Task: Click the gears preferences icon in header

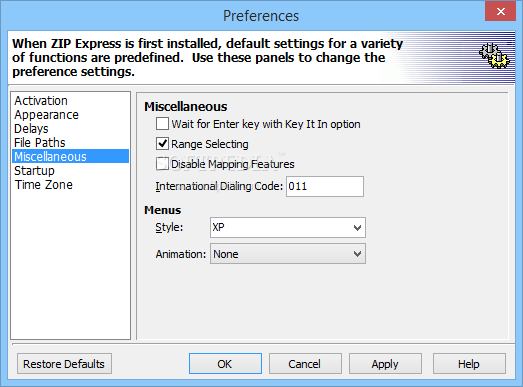Action: click(x=494, y=56)
